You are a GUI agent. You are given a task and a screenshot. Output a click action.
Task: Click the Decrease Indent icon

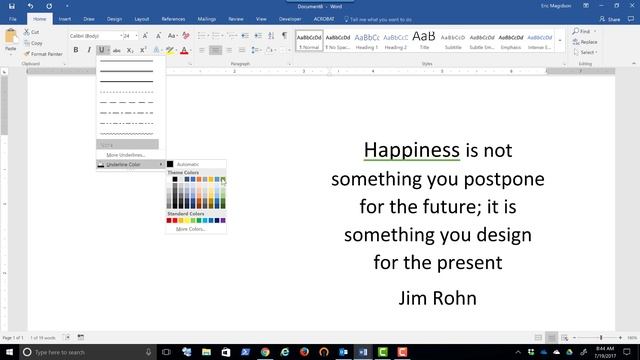[245, 36]
